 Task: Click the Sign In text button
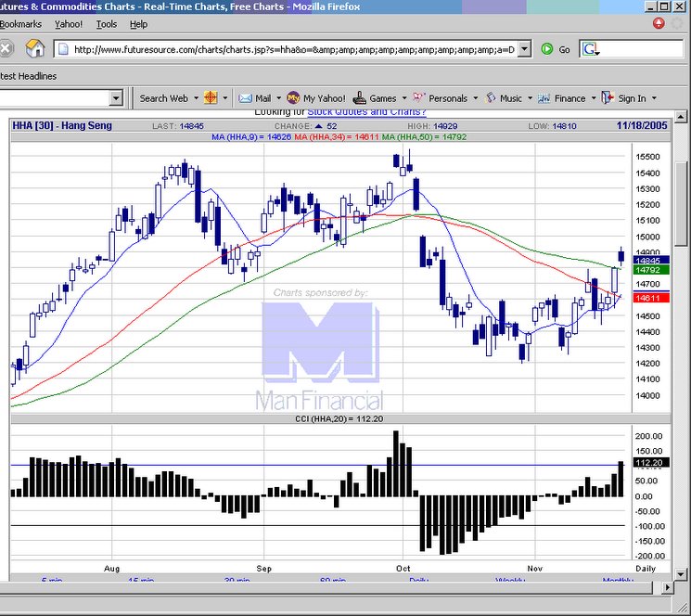tap(632, 98)
